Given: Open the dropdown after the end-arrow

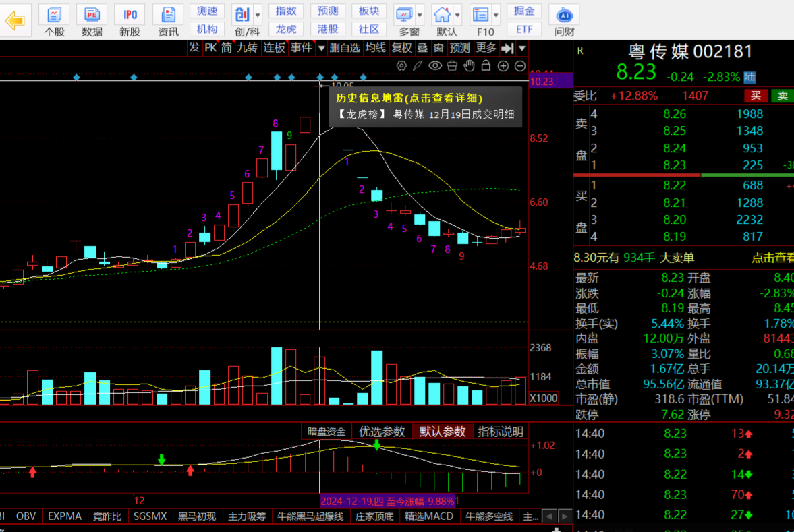Looking at the screenshot, I should coord(522,49).
